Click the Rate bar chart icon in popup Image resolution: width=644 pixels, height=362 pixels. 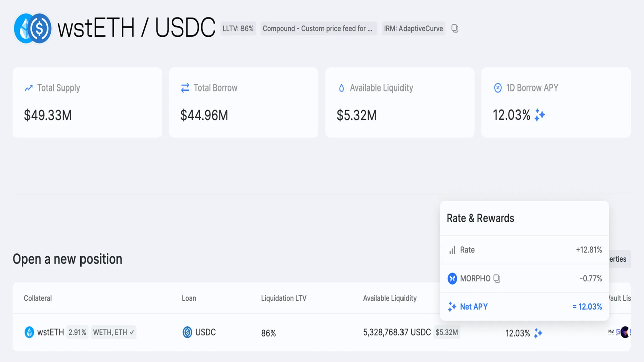pos(452,250)
